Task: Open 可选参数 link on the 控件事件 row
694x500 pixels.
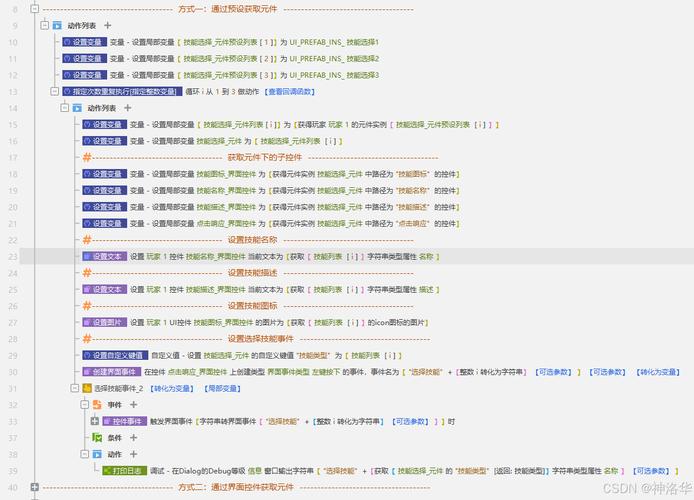Action: [411, 421]
